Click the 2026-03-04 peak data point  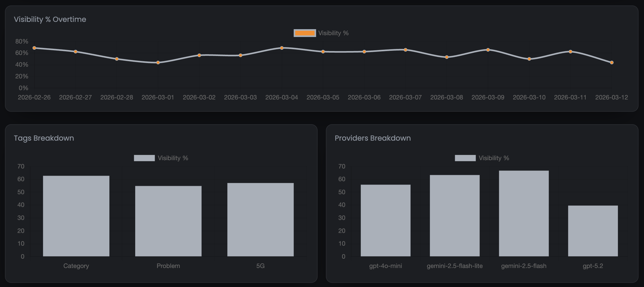click(x=282, y=48)
